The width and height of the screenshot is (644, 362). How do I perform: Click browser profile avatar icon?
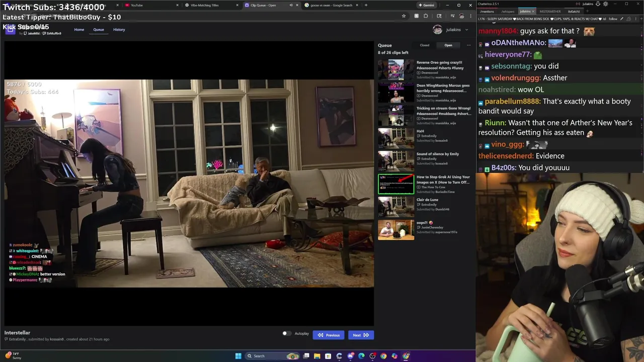coord(461,16)
